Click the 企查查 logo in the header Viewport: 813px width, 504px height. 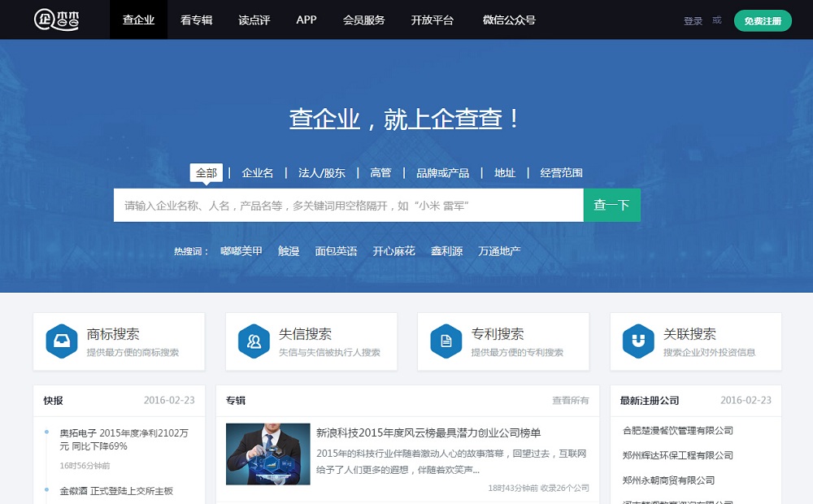click(x=57, y=20)
